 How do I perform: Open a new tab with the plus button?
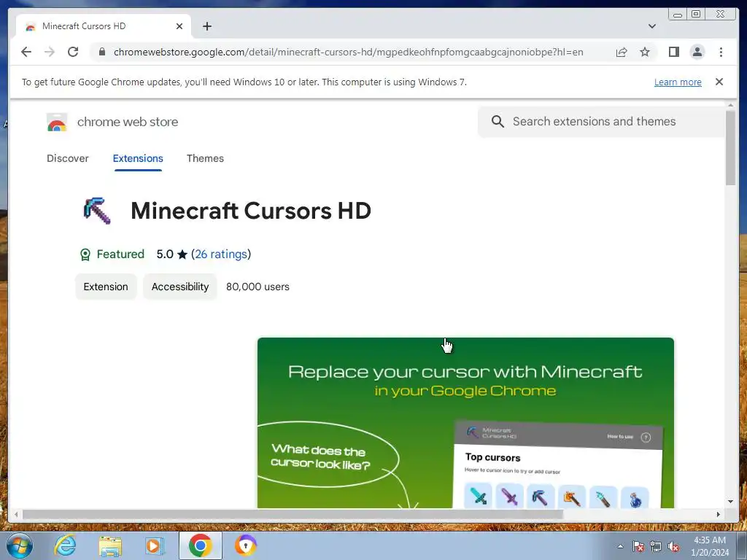[x=206, y=26]
